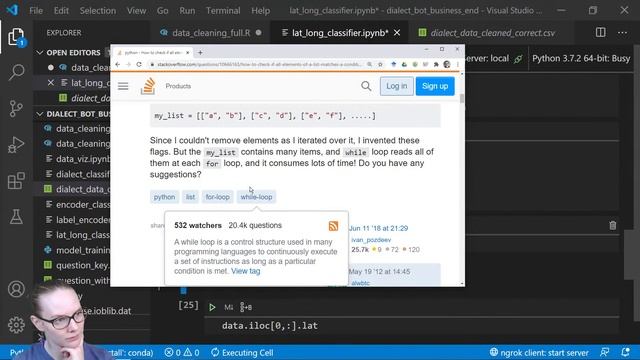Click the for-loop tag
Viewport: 640px width, 360px height.
pos(218,197)
